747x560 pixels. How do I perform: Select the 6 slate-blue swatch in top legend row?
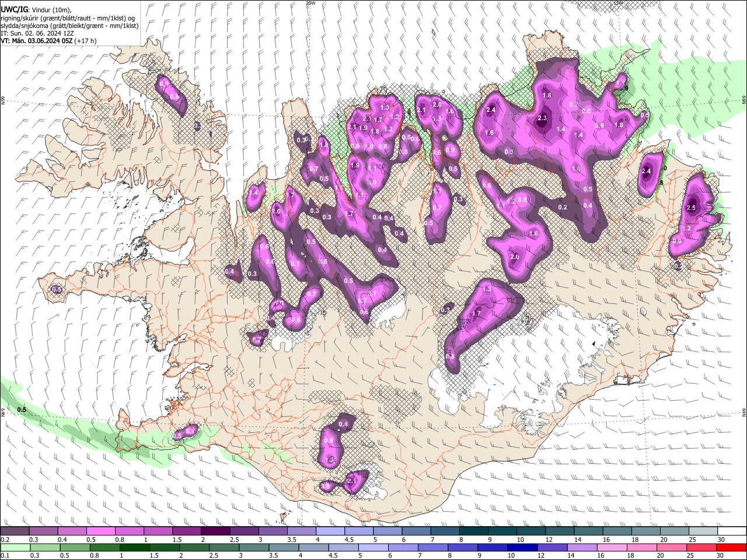coord(415,531)
